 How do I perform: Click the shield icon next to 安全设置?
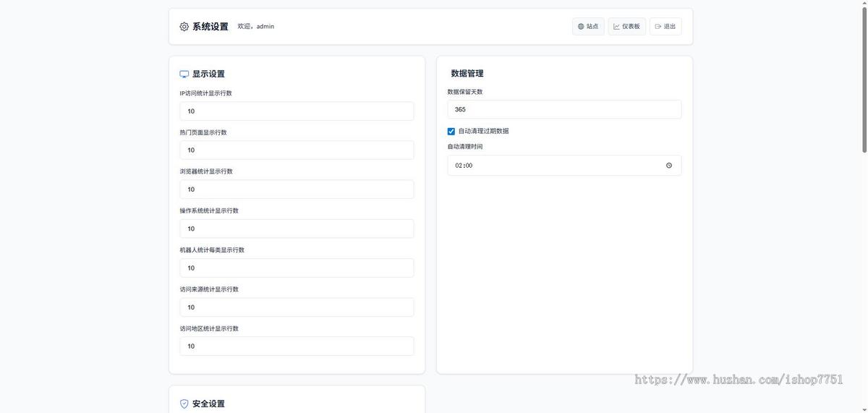(x=184, y=404)
